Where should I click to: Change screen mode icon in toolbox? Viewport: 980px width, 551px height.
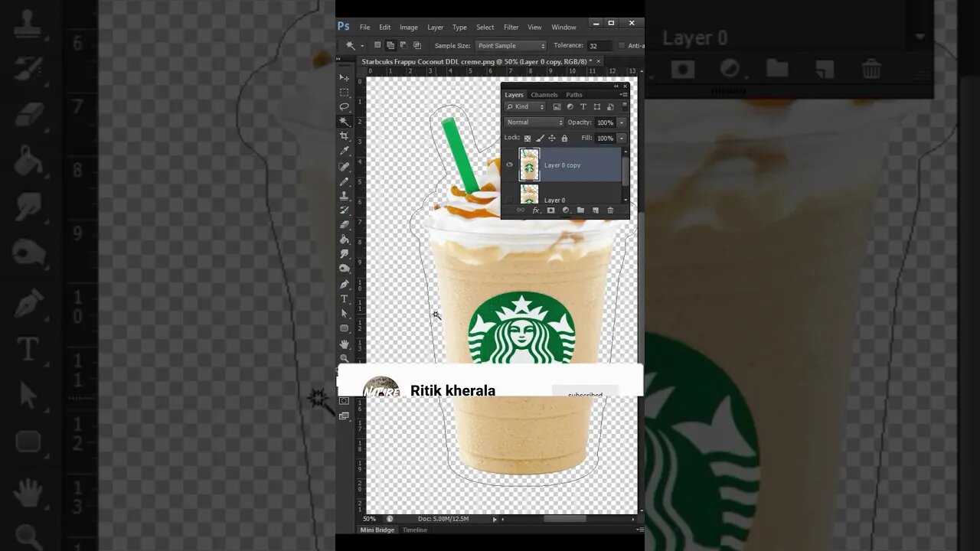(x=345, y=416)
